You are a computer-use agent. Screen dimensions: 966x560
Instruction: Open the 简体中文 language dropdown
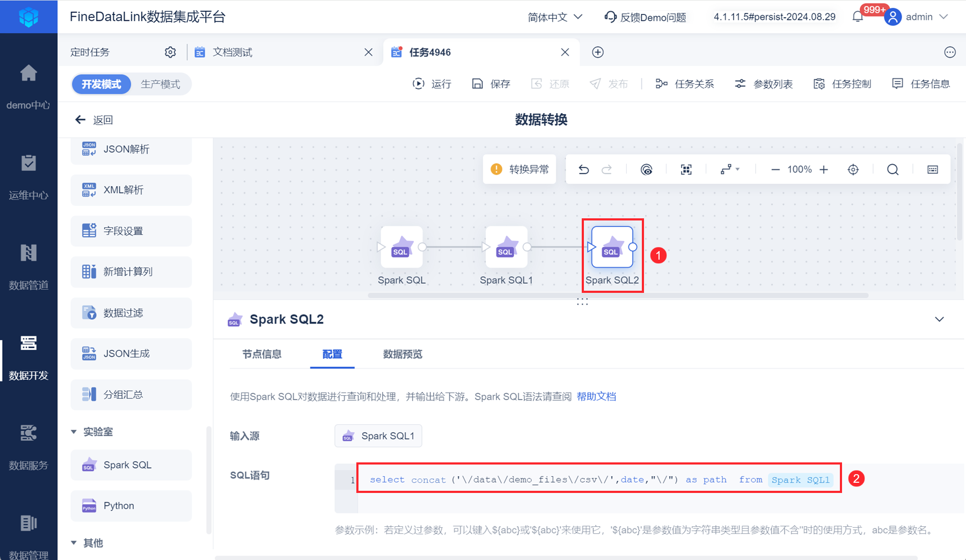pyautogui.click(x=555, y=17)
